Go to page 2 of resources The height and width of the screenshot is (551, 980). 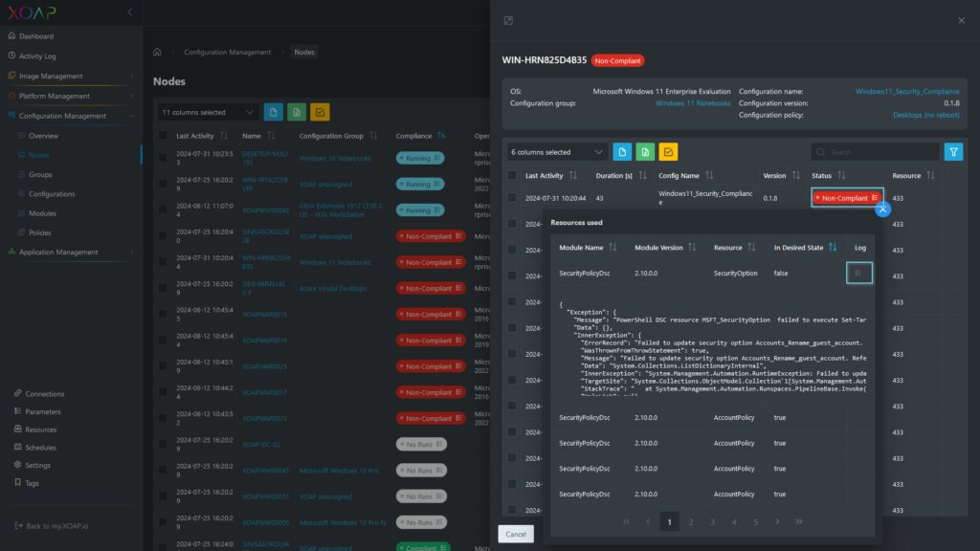click(691, 521)
